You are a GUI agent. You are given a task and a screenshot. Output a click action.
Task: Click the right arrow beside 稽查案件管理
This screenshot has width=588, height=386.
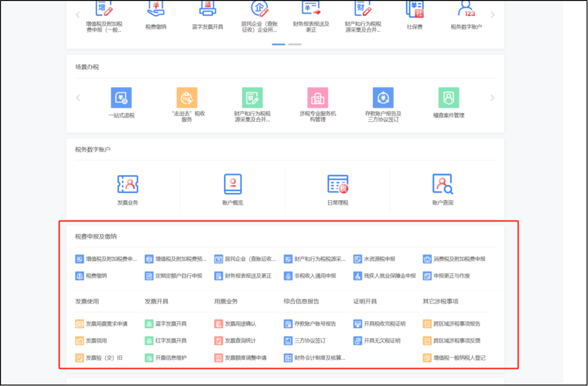[493, 98]
